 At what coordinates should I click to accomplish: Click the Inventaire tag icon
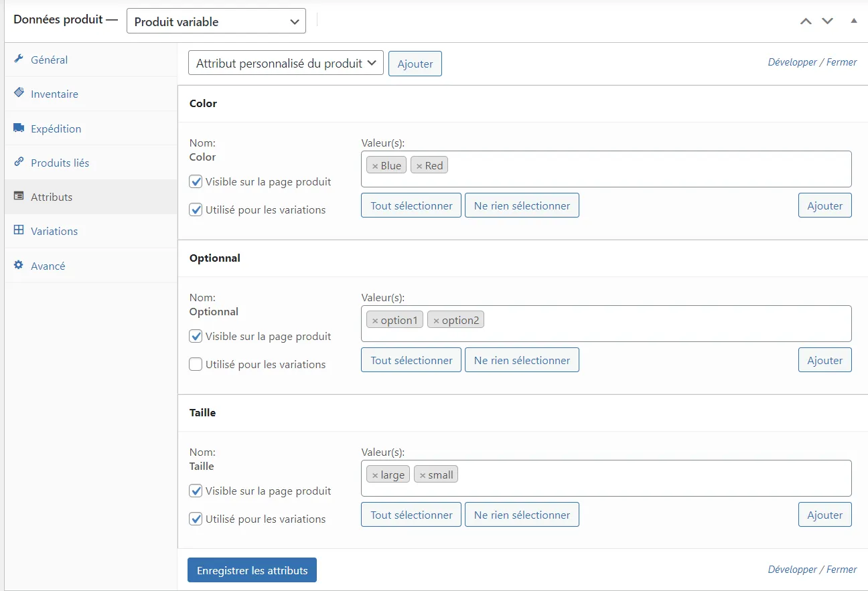[x=19, y=93]
